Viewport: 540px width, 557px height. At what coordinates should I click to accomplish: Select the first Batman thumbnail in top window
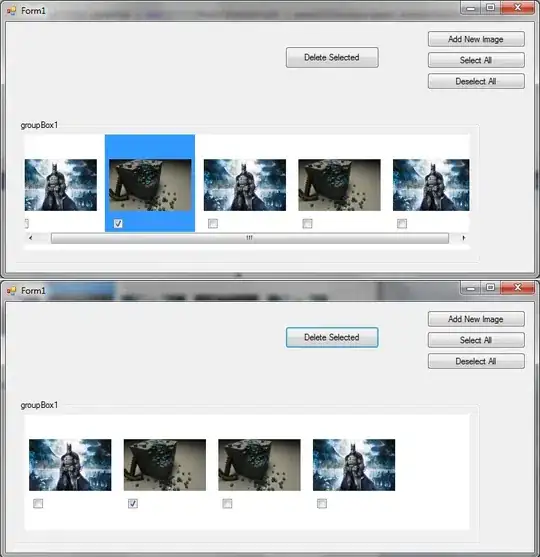click(x=61, y=185)
